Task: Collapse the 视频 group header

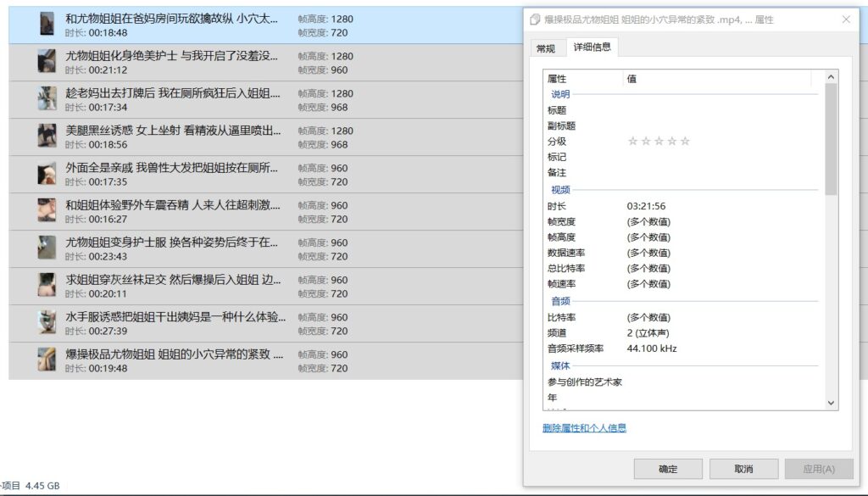Action: point(560,190)
